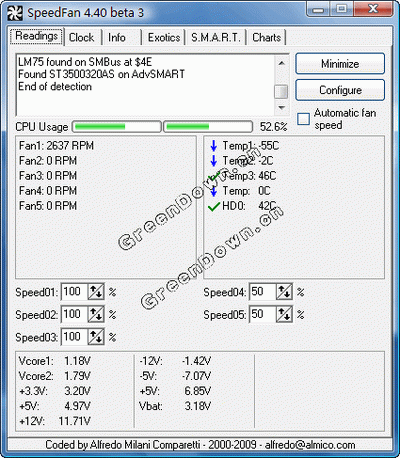This screenshot has width=400, height=458.
Task: Click the Speed01 value field
Action: [x=74, y=292]
